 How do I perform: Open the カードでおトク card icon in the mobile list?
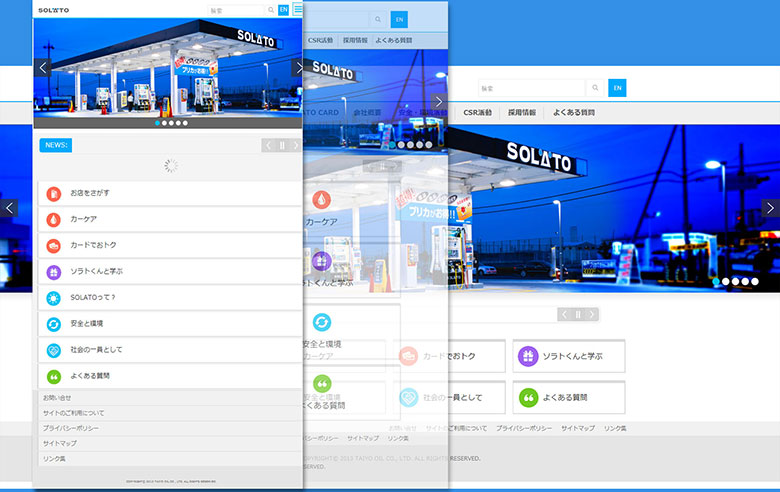click(54, 246)
